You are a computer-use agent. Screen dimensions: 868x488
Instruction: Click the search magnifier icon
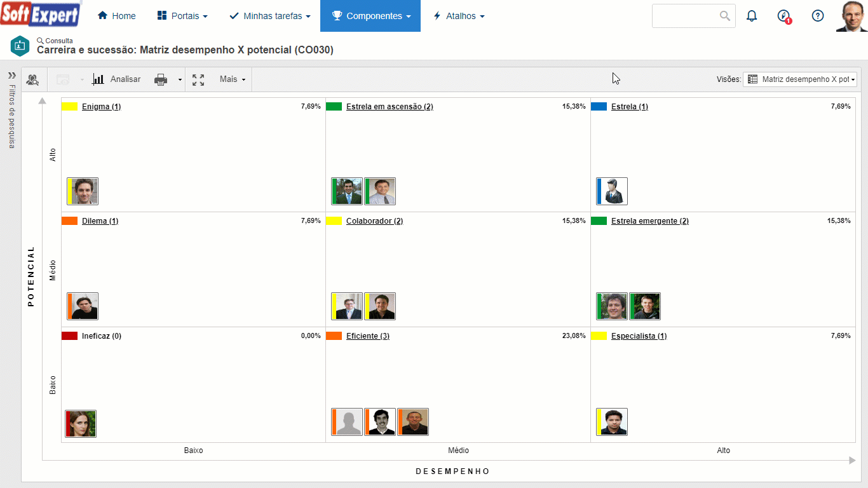pos(725,16)
